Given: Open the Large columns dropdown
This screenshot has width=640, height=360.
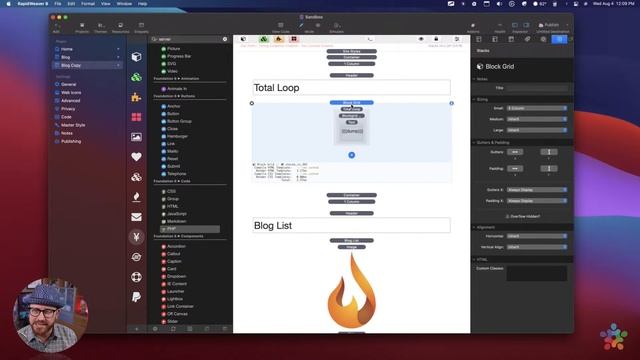Looking at the screenshot, I should [x=537, y=130].
